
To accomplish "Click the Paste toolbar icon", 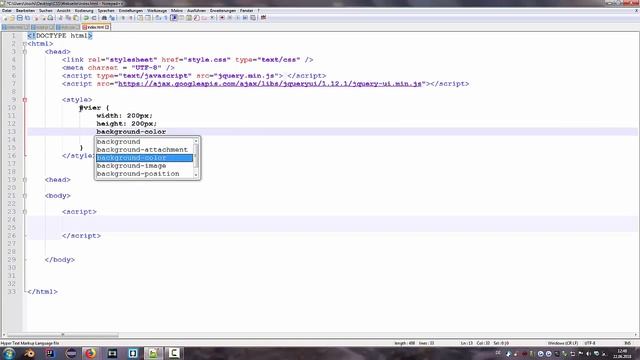I will [x=76, y=18].
